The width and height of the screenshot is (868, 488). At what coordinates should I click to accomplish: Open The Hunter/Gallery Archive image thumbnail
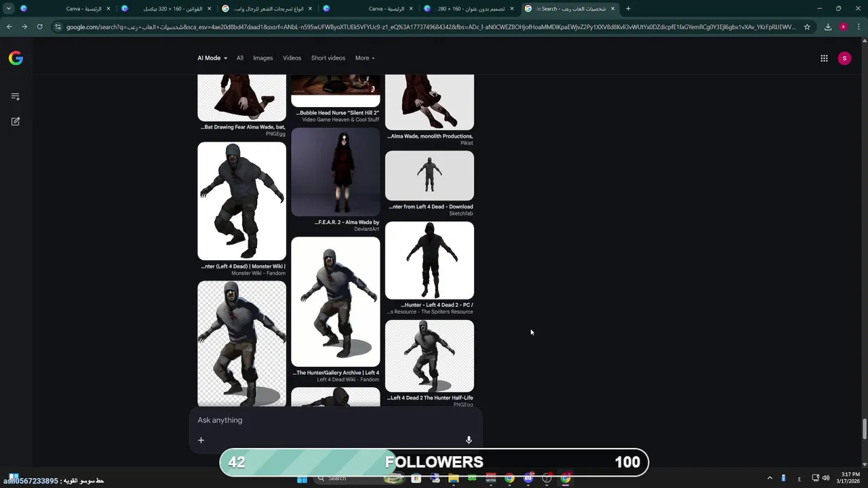tap(336, 302)
